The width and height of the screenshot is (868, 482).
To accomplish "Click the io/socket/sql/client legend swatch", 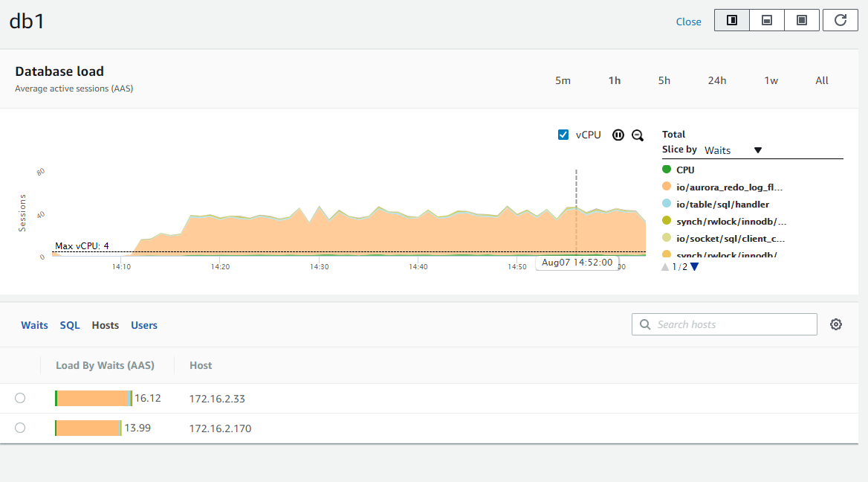I will (667, 238).
